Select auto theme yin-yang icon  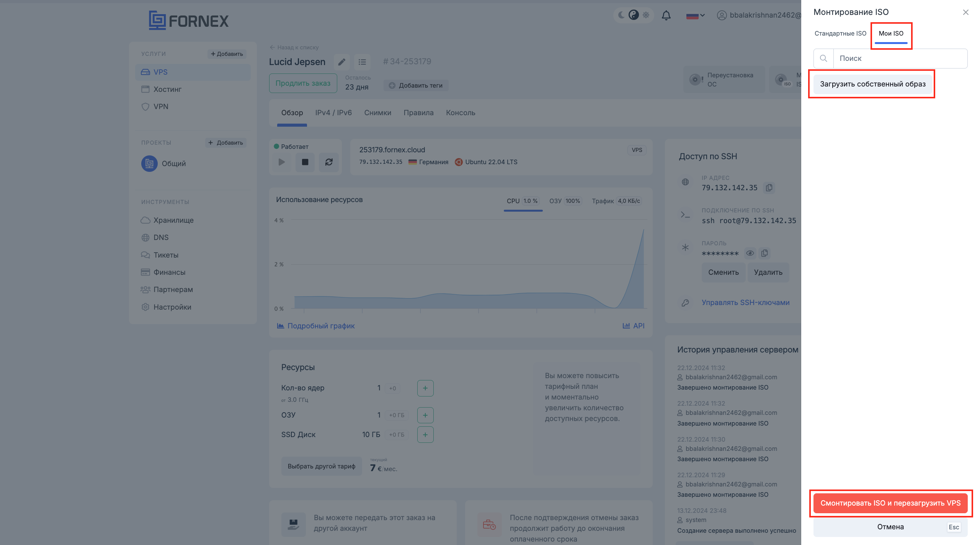[634, 15]
